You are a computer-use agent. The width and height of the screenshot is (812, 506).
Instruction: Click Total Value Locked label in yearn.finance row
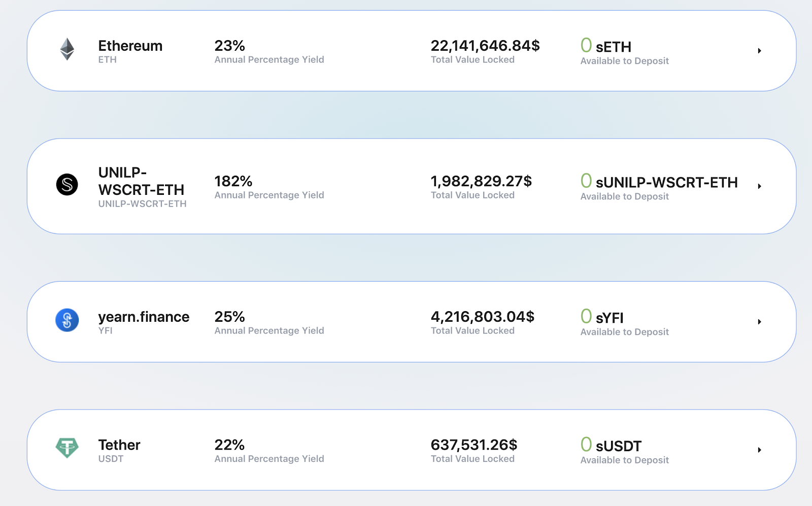[473, 330]
